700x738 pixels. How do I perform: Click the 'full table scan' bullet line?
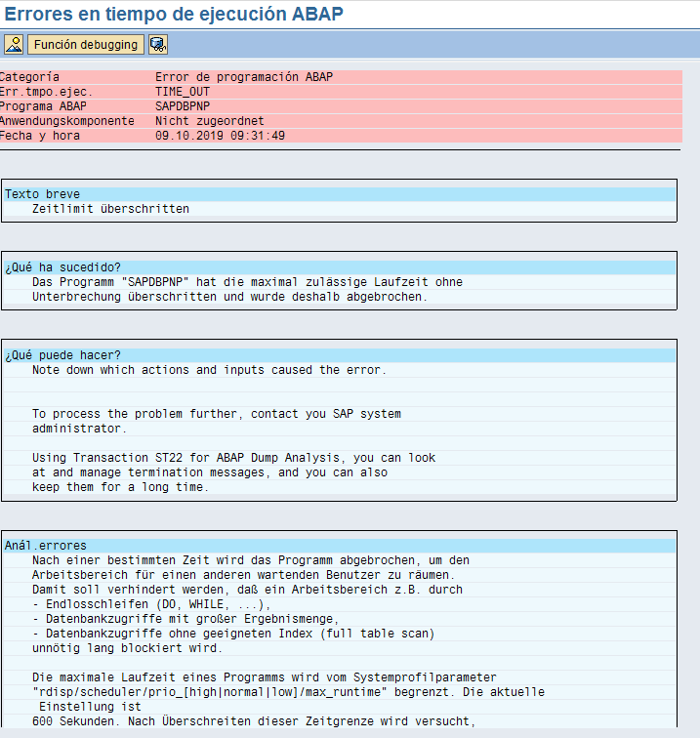coord(233,633)
